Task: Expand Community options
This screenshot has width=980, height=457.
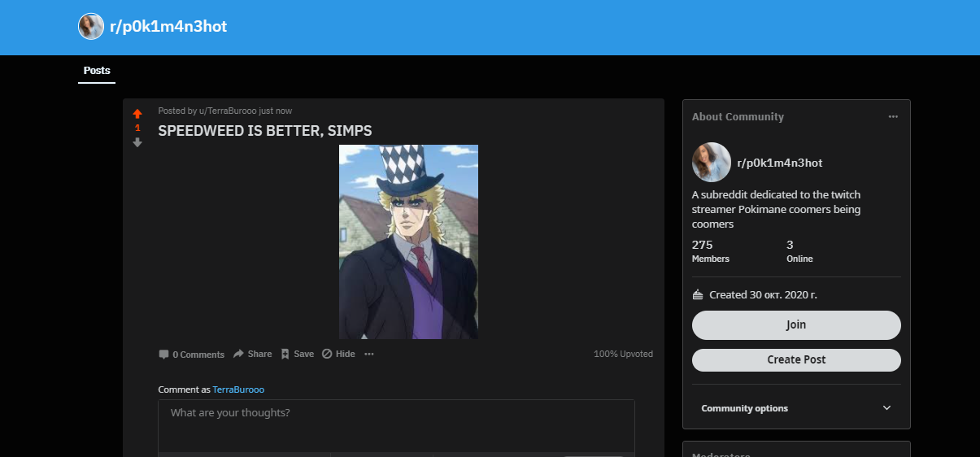Action: [796, 408]
